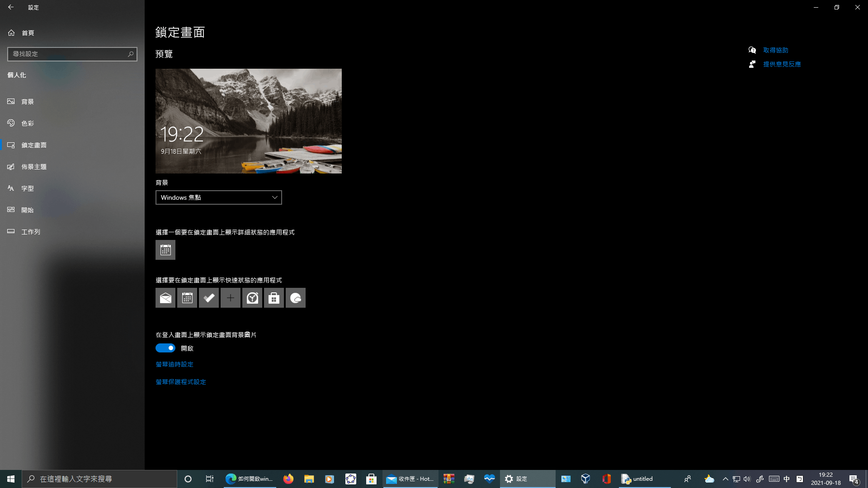Click the Microsoft Store status icon

[x=274, y=298]
